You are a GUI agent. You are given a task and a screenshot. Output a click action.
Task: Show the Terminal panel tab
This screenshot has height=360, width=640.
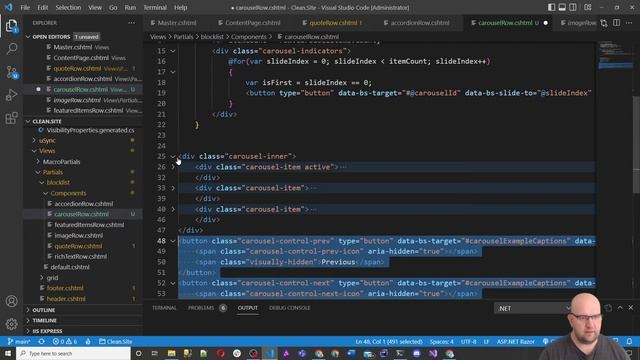click(x=164, y=308)
